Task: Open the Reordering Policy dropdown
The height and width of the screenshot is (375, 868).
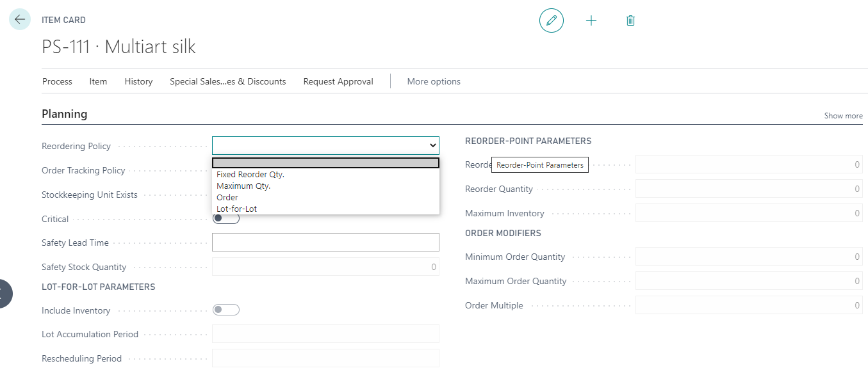Action: 325,146
